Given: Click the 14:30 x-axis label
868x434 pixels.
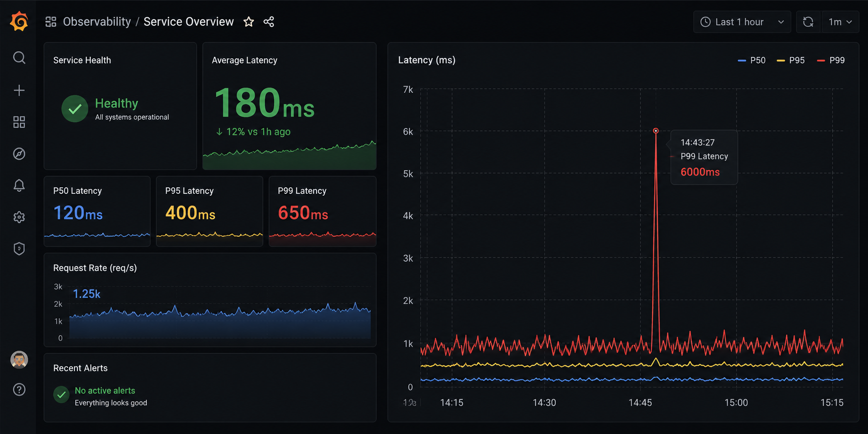Looking at the screenshot, I should pyautogui.click(x=544, y=403).
